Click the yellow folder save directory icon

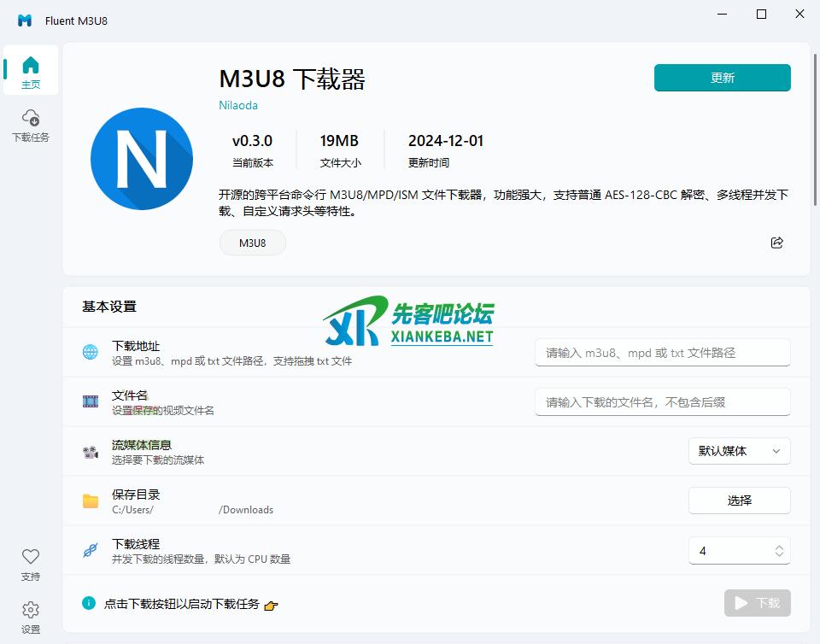(x=91, y=501)
